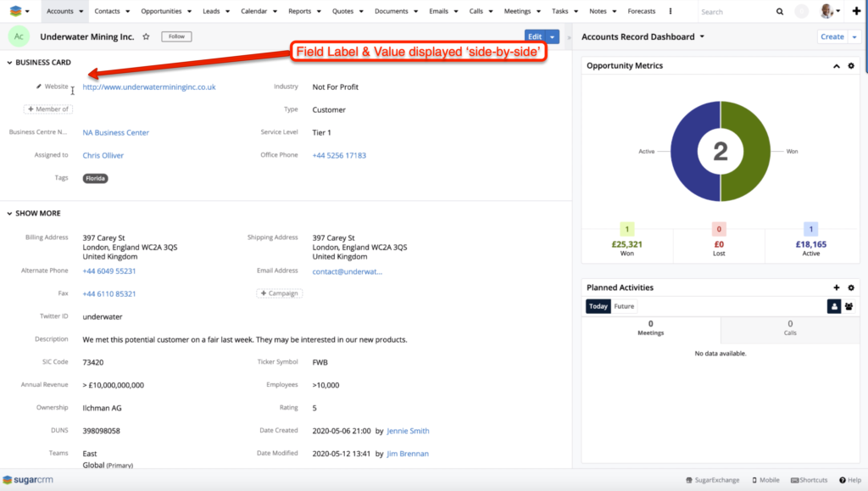Click the quick create plus icon
The height and width of the screenshot is (491, 868).
pos(856,11)
